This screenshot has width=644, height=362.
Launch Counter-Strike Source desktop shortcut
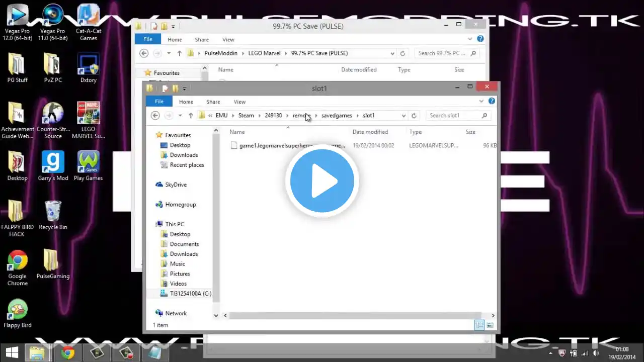(53, 121)
